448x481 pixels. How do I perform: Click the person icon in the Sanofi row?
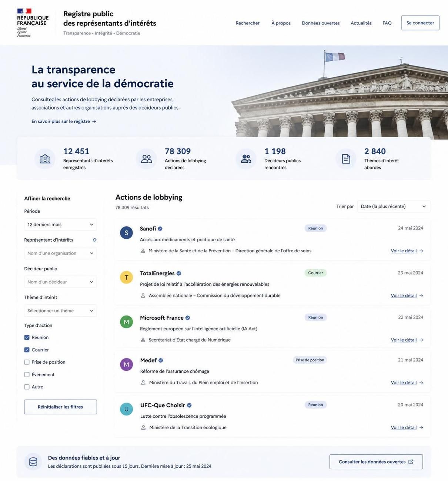[143, 251]
